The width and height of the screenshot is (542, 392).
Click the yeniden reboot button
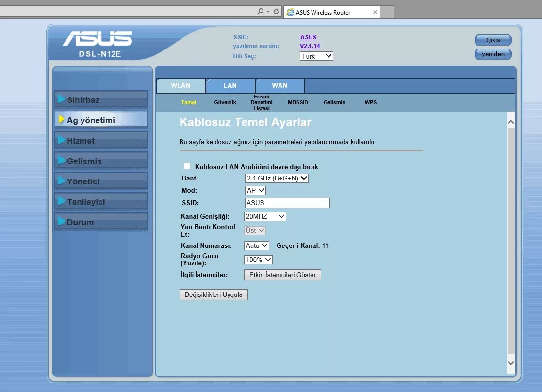[x=493, y=54]
